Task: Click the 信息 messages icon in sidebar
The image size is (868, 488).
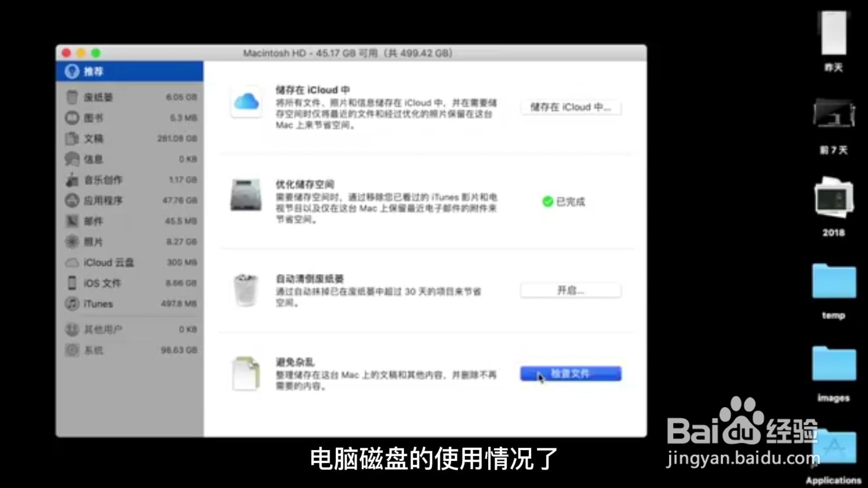Action: click(72, 159)
